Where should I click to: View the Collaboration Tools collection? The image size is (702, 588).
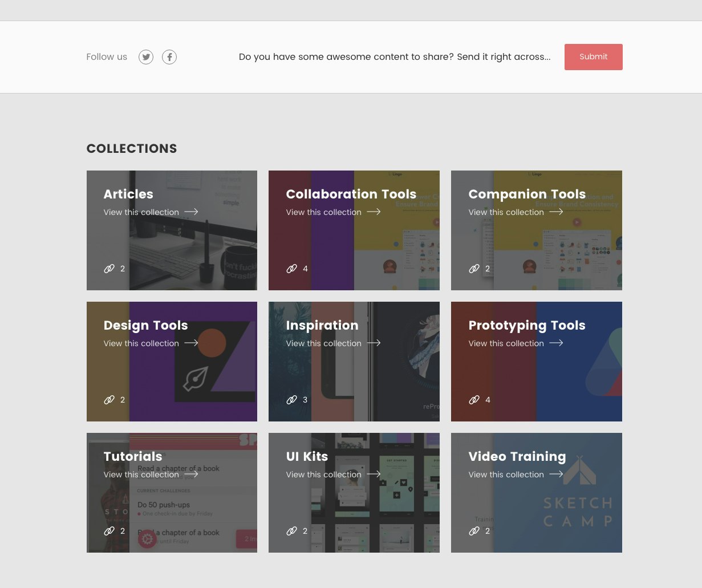click(323, 212)
